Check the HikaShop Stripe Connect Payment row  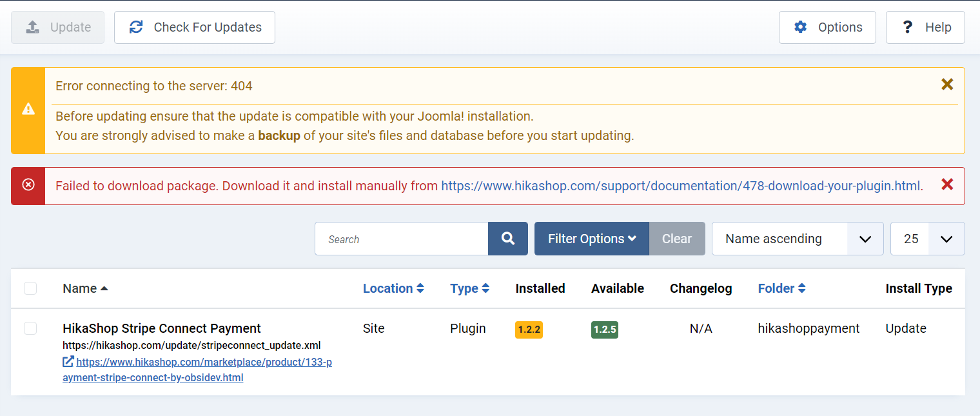[30, 328]
